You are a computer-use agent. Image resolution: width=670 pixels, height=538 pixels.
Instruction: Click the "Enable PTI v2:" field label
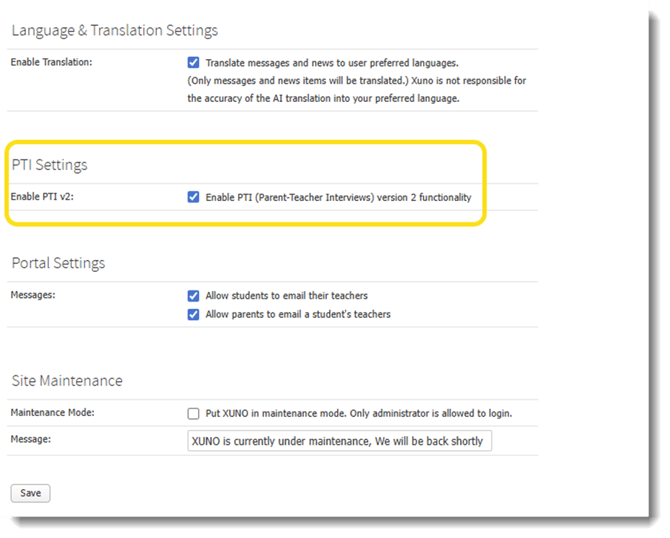tap(43, 197)
